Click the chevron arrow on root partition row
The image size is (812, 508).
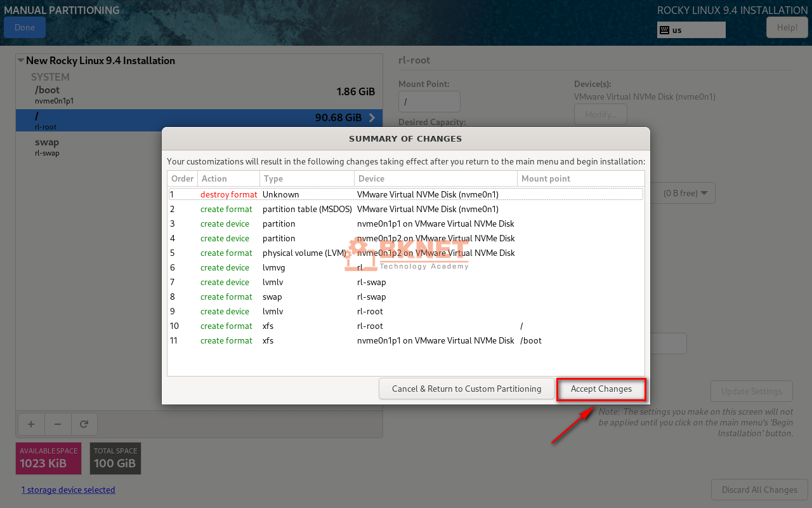point(372,117)
